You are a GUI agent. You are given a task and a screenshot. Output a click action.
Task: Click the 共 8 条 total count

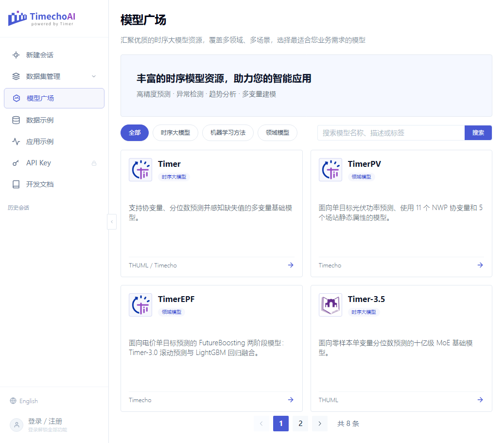[348, 424]
